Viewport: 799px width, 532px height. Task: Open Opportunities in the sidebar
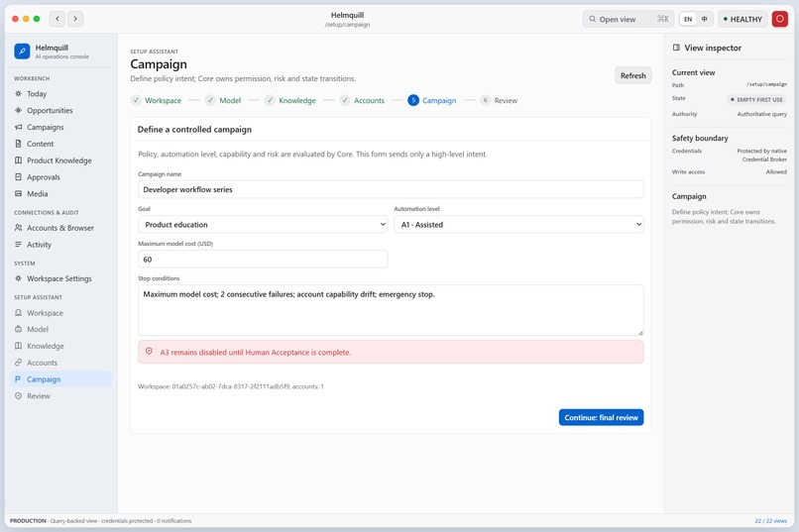(x=60, y=111)
